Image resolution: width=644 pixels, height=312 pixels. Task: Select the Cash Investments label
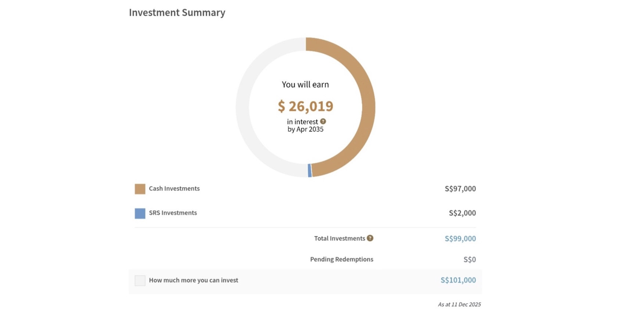tap(174, 189)
